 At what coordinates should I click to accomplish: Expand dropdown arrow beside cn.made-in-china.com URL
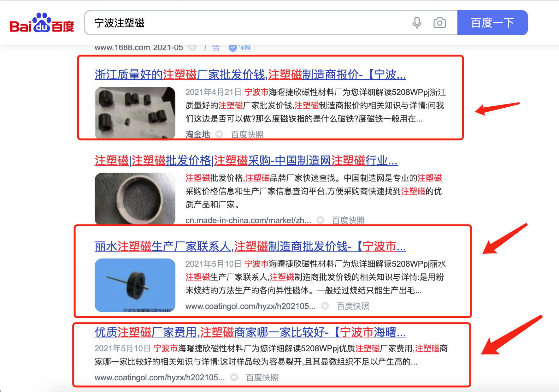pos(320,220)
